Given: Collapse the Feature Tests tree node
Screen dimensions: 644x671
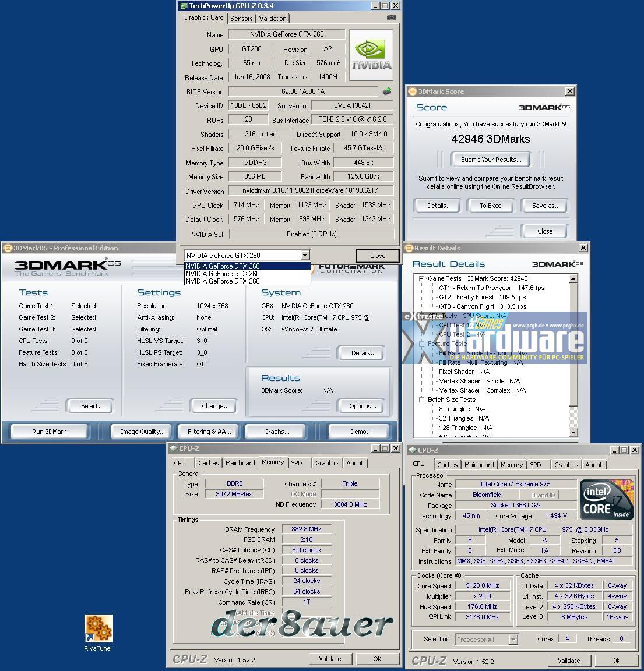Looking at the screenshot, I should point(421,344).
